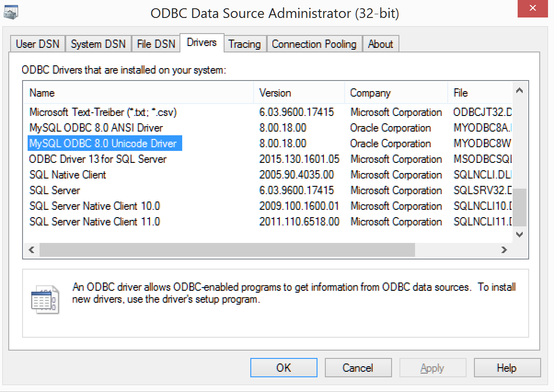Select SQL Server Native Client 11.0 driver

(95, 222)
